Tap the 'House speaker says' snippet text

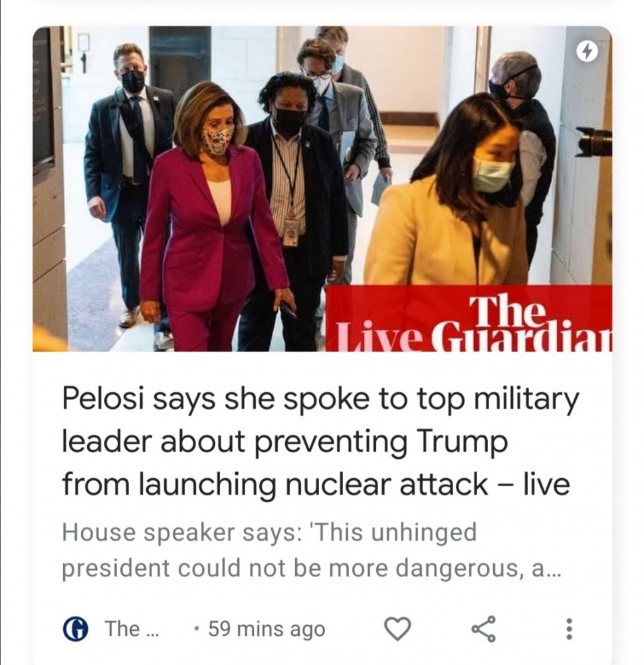point(270,532)
